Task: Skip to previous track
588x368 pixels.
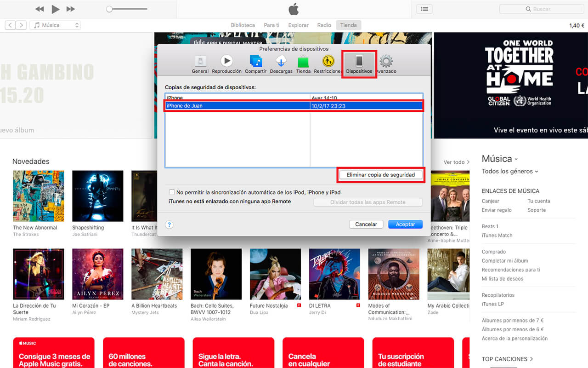Action: pos(40,9)
